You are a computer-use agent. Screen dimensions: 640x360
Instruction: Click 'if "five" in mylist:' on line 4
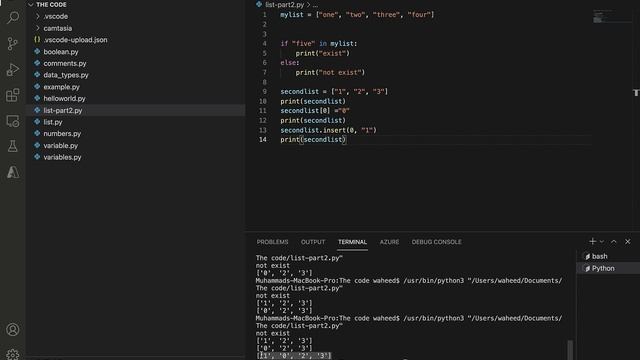point(318,43)
